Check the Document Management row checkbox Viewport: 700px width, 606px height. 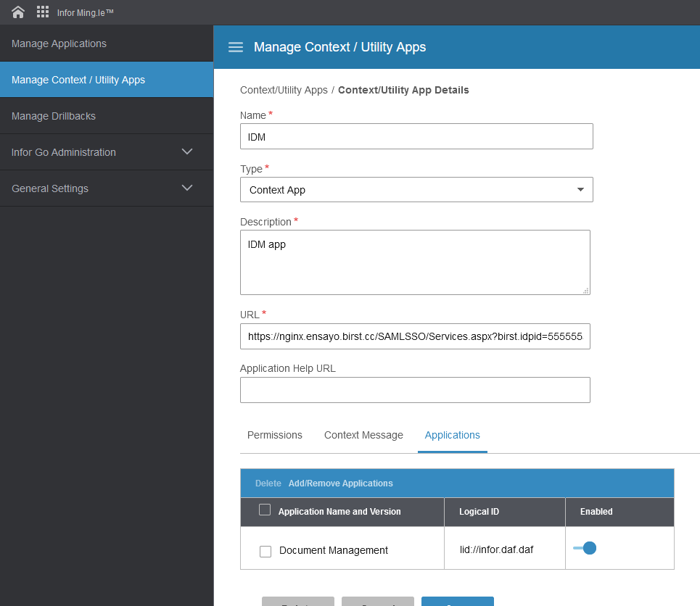tap(265, 551)
